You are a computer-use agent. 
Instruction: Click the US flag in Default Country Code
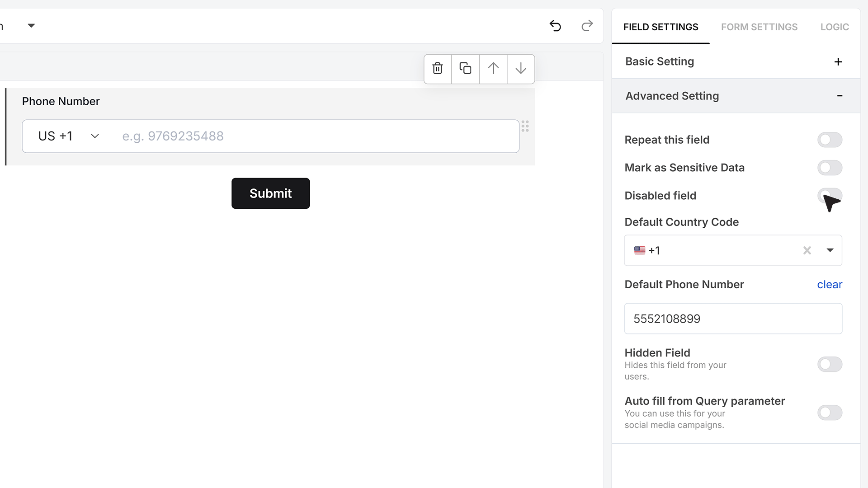pos(640,250)
